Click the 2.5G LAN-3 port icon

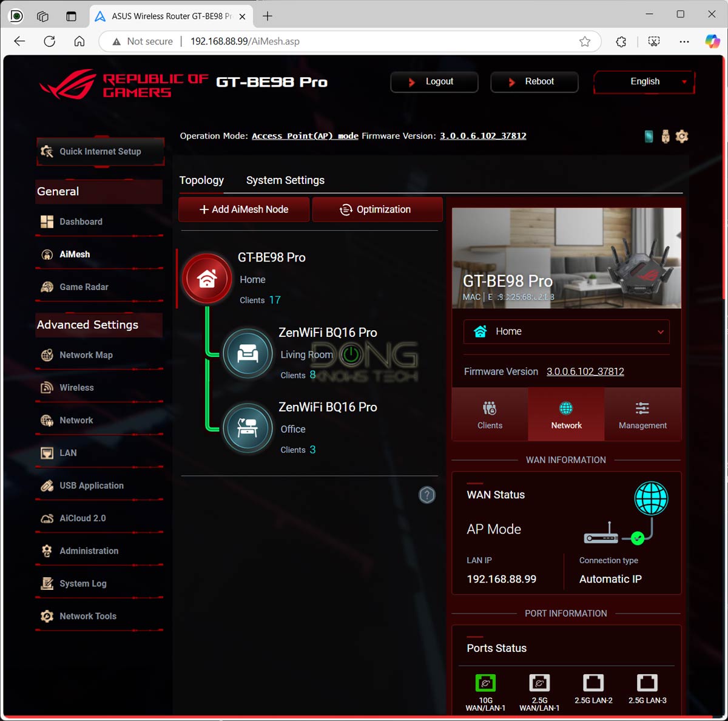click(x=647, y=683)
